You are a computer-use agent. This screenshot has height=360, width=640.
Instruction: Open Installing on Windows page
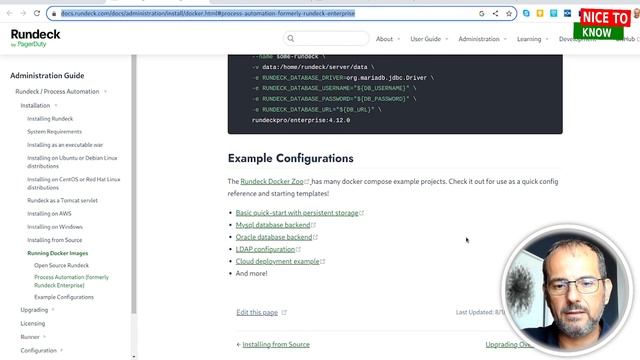(55, 227)
